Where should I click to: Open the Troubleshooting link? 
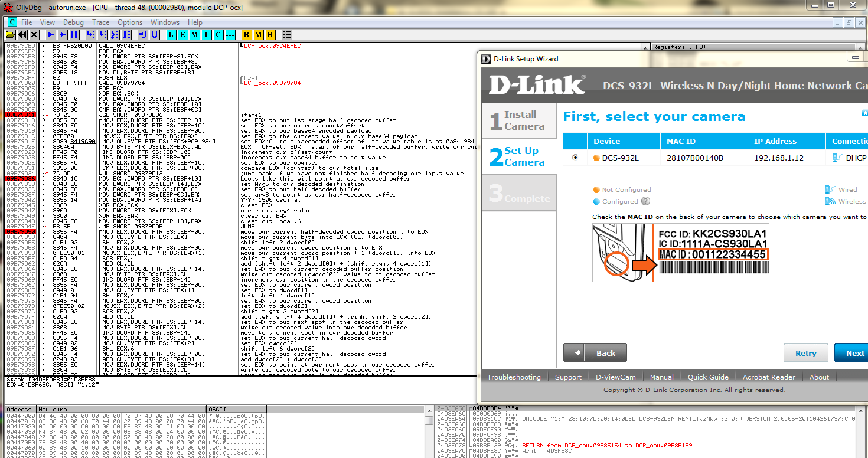coord(514,377)
